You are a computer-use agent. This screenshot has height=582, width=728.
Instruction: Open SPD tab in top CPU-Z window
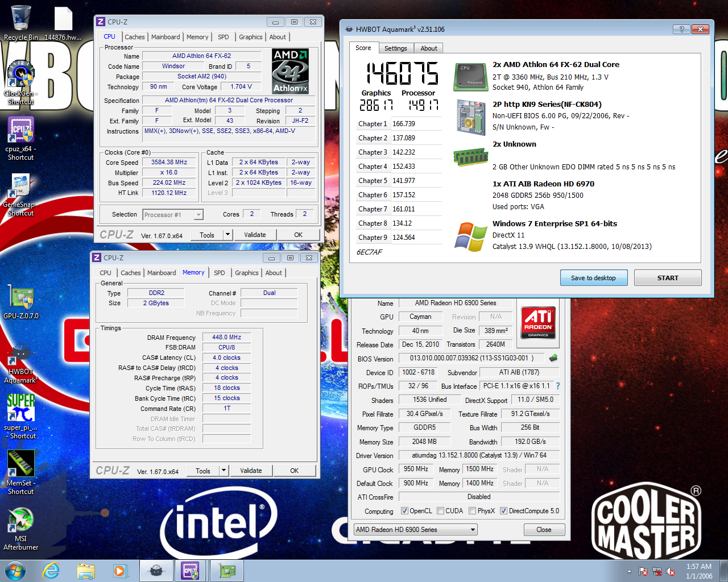coord(224,37)
